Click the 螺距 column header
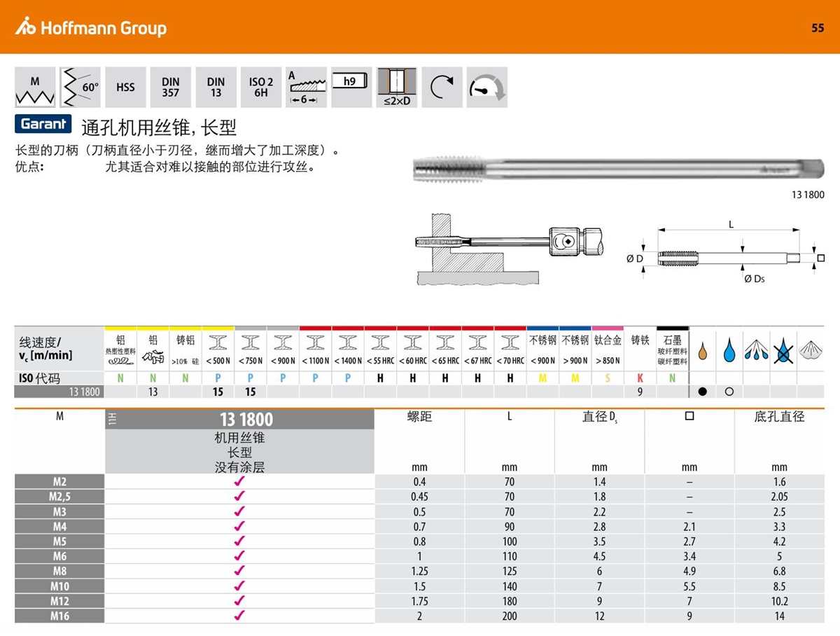840x636 pixels. point(419,417)
